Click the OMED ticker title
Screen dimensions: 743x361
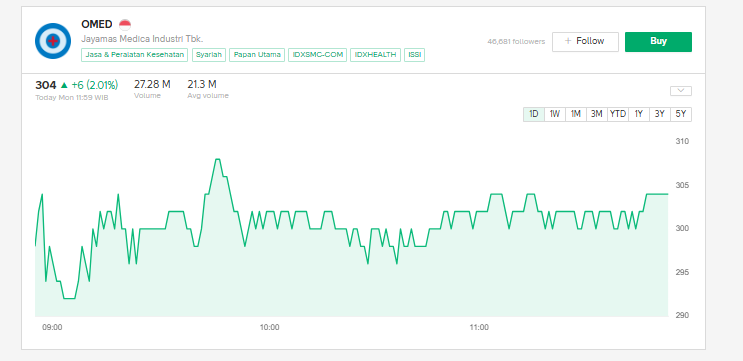tap(97, 25)
